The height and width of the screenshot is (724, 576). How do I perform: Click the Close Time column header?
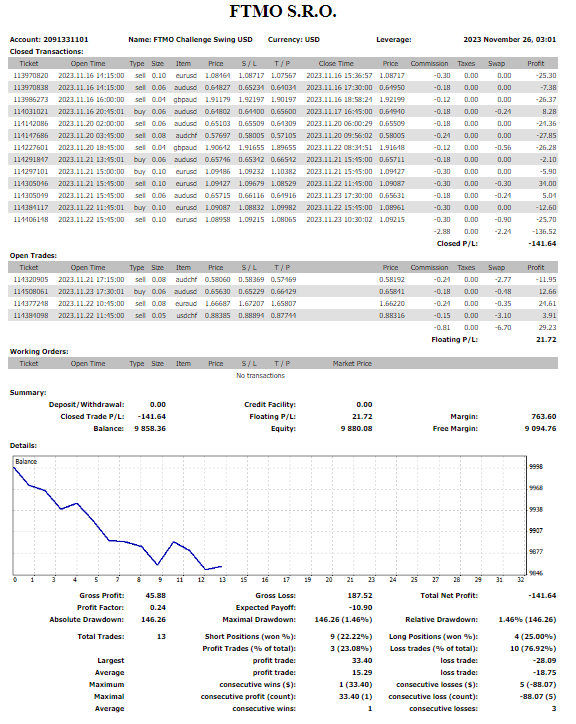[x=336, y=64]
